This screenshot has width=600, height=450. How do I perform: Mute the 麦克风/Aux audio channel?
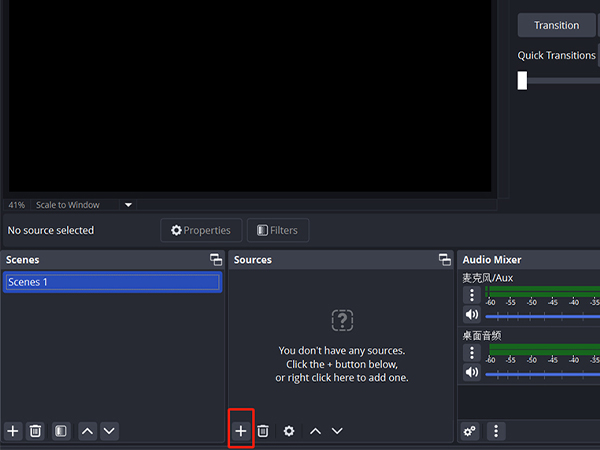472,315
